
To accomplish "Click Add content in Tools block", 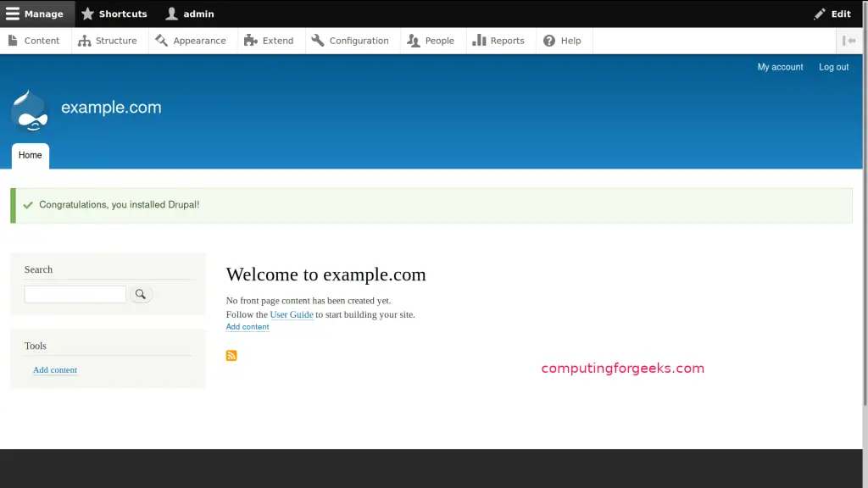I will [55, 370].
